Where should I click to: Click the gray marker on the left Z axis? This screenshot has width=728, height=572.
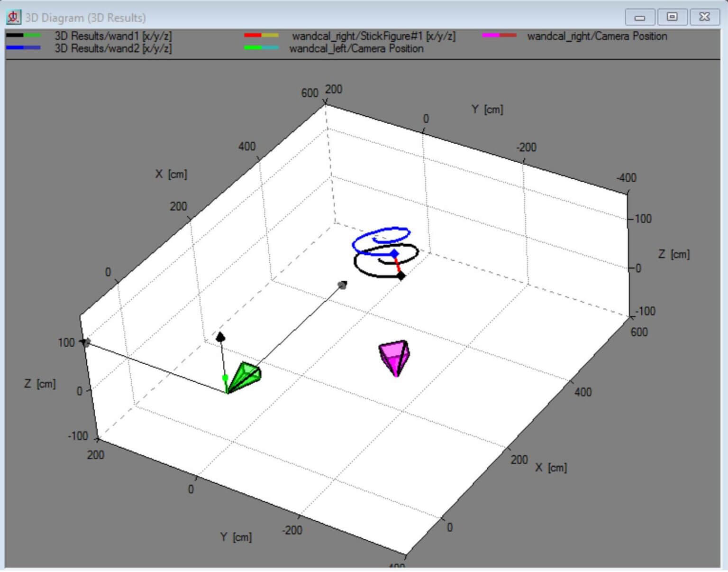pos(86,342)
